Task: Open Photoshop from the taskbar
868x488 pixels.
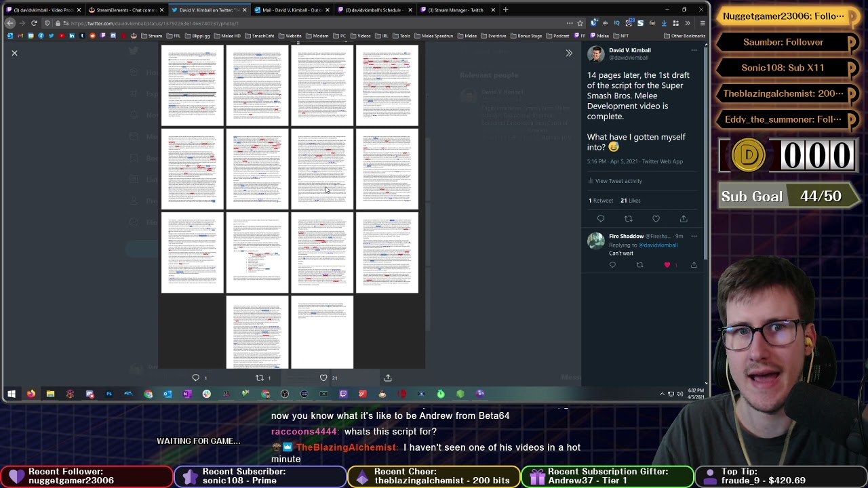Action: tap(108, 394)
